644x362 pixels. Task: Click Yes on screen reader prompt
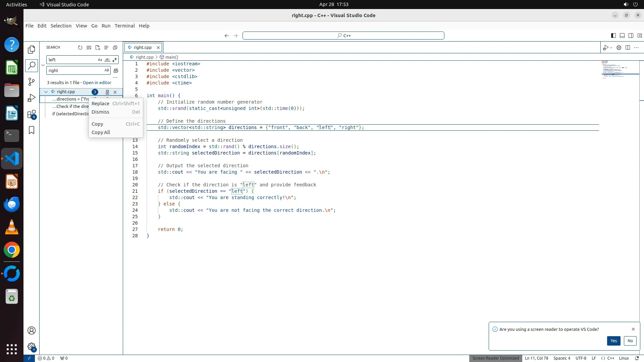(613, 341)
